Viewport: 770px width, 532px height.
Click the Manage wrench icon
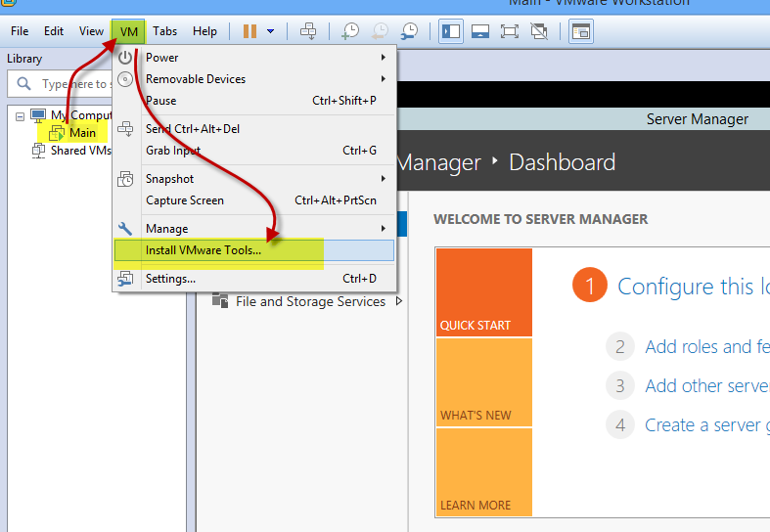pyautogui.click(x=125, y=229)
